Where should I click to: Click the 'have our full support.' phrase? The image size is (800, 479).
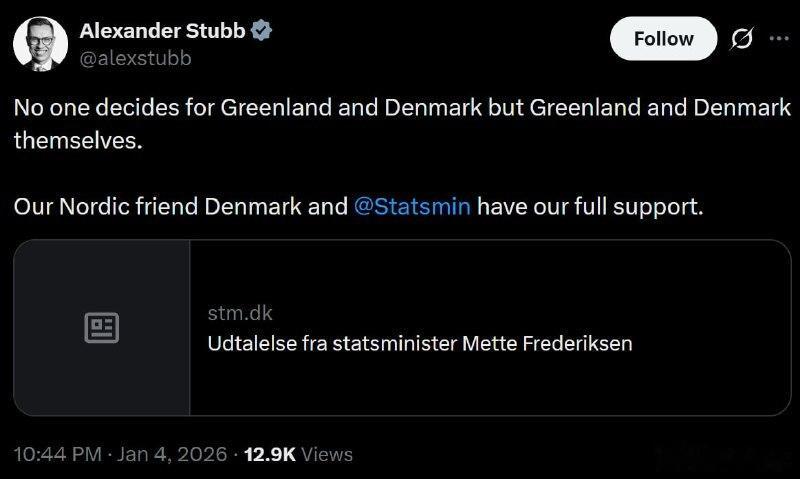pyautogui.click(x=590, y=207)
